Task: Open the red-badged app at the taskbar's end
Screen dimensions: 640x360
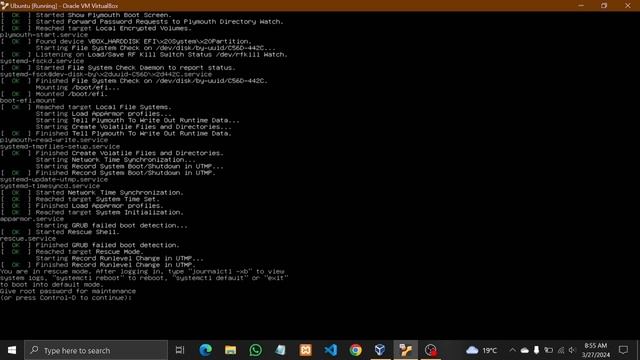Action: (x=431, y=350)
